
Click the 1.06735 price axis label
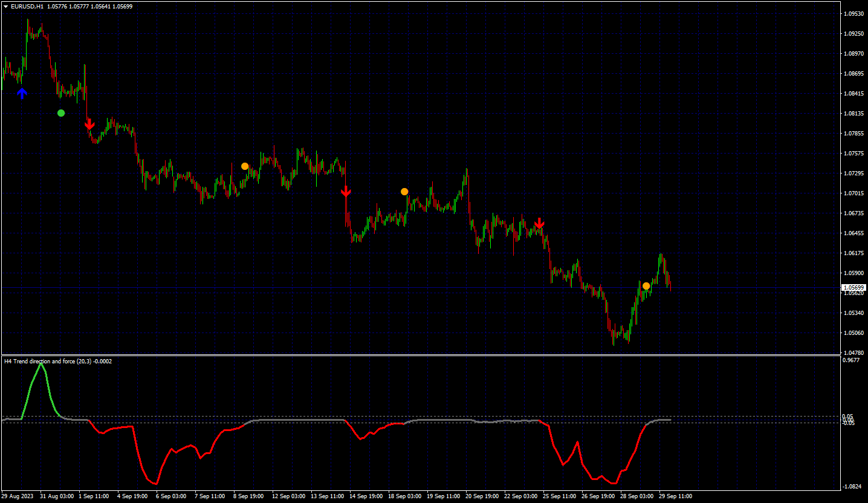pos(853,213)
